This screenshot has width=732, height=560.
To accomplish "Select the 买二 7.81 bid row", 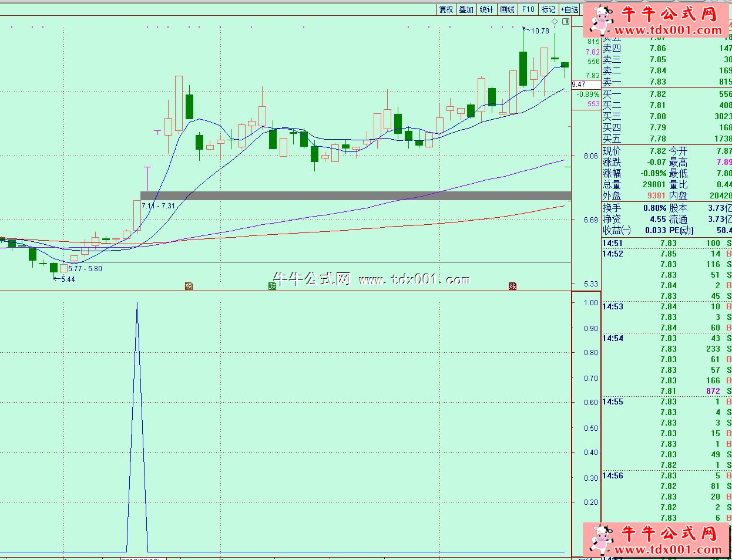I will [667, 105].
